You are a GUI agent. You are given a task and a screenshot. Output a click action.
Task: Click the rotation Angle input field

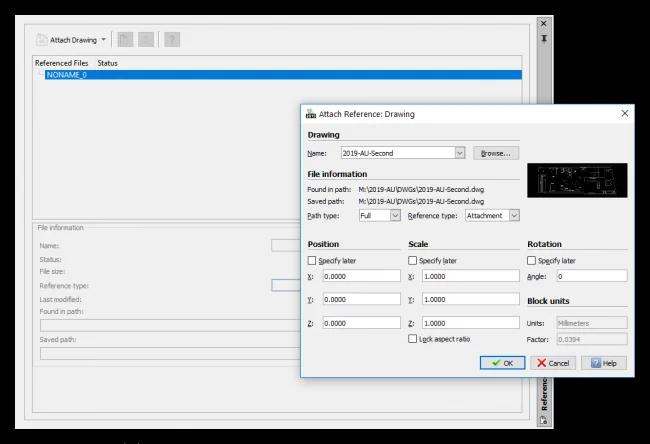click(x=591, y=276)
